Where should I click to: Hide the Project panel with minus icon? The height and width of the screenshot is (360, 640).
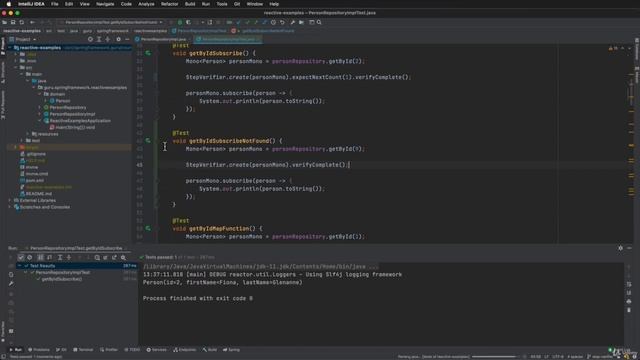[x=127, y=39]
